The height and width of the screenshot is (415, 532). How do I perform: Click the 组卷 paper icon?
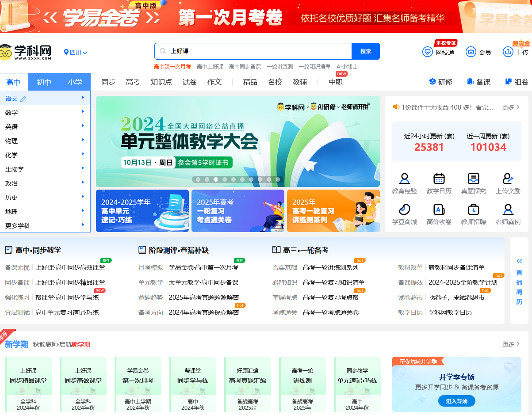pos(509,82)
